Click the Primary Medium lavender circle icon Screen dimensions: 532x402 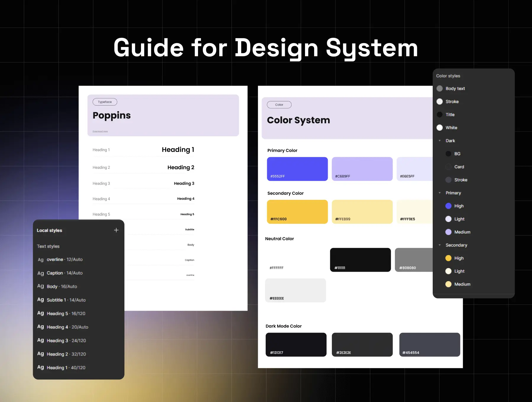tap(448, 232)
